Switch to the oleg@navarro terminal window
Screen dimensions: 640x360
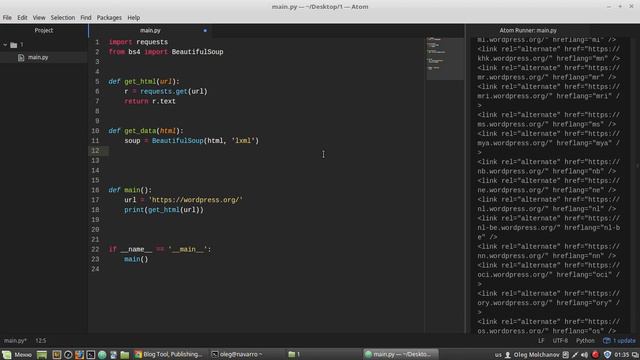tap(237, 354)
